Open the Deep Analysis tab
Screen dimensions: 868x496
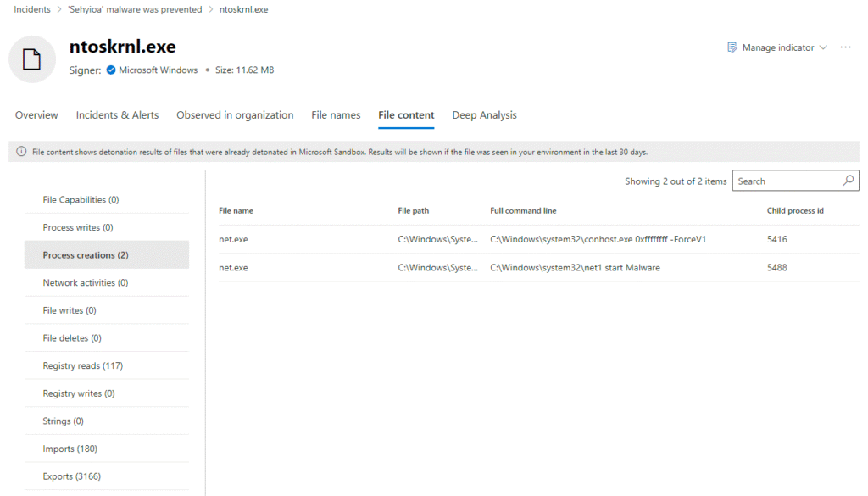click(x=484, y=115)
